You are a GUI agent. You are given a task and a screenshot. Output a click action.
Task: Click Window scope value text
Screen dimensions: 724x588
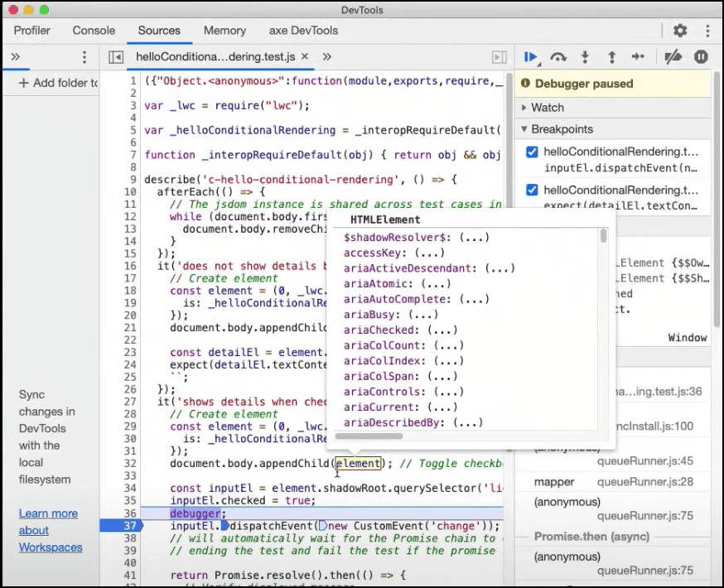tap(687, 338)
